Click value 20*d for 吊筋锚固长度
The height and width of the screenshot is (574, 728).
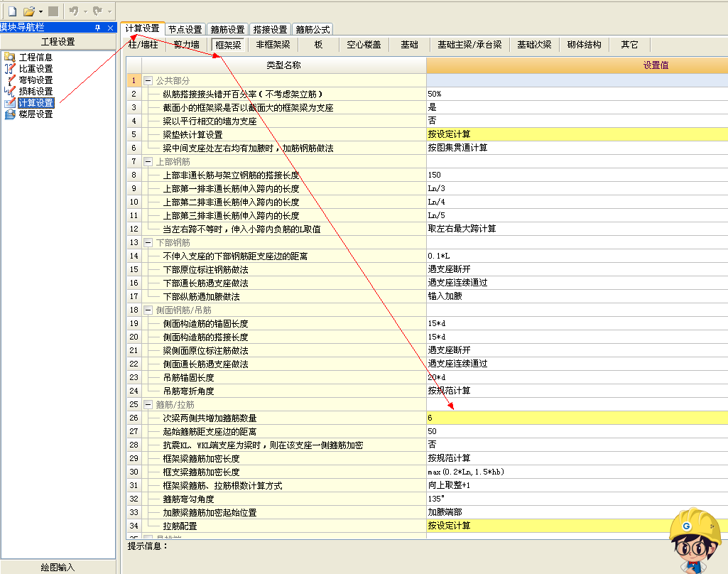tap(577, 377)
